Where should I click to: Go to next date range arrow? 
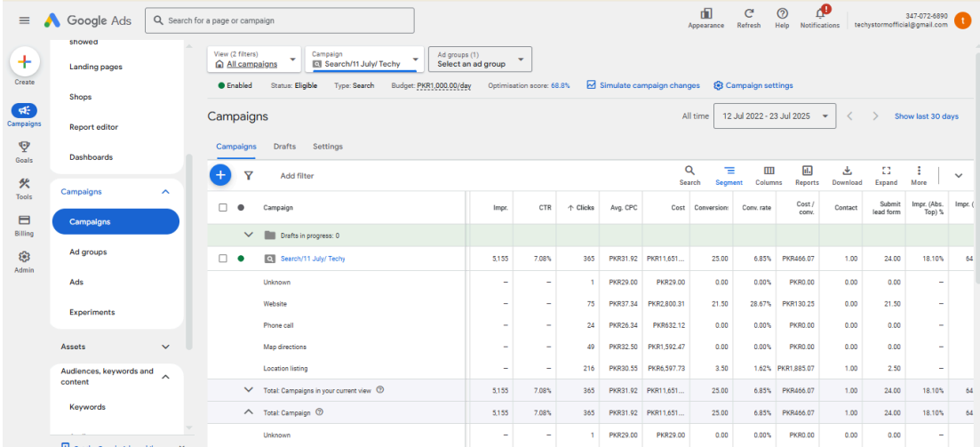(876, 116)
